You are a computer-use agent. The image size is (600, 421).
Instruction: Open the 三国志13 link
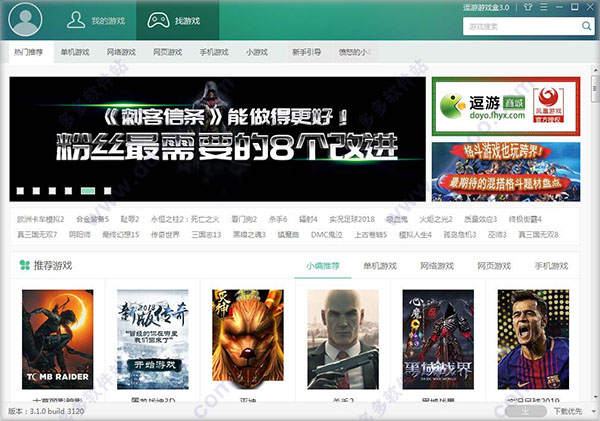[x=206, y=234]
